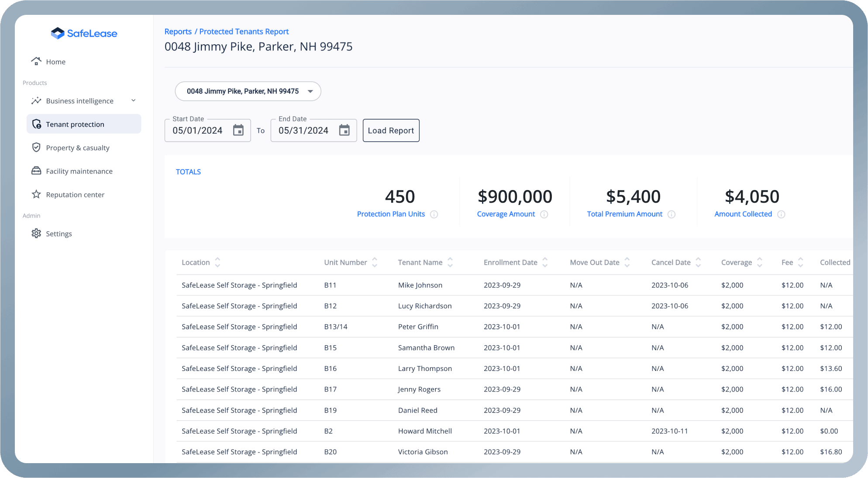Viewport: 868px width, 478px height.
Task: Click the info icon beside Protection Plan Units
Action: [434, 215]
